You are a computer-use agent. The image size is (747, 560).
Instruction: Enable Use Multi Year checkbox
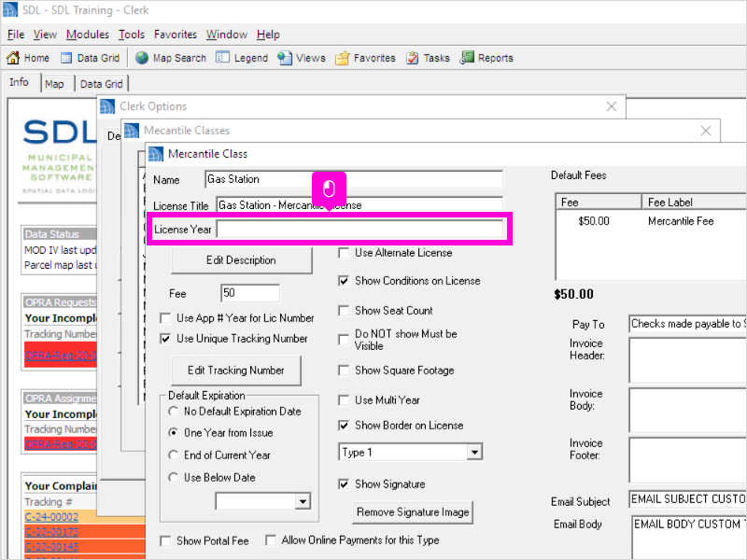[x=344, y=400]
